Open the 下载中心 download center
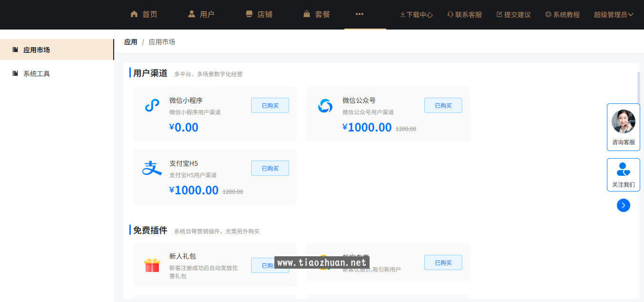The width and height of the screenshot is (644, 302). pyautogui.click(x=416, y=15)
